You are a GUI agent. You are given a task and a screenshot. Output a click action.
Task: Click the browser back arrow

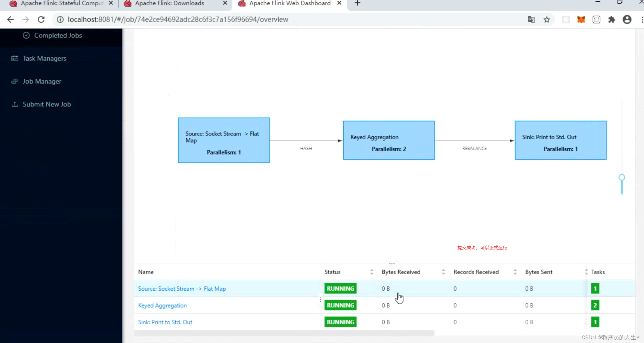tap(10, 19)
